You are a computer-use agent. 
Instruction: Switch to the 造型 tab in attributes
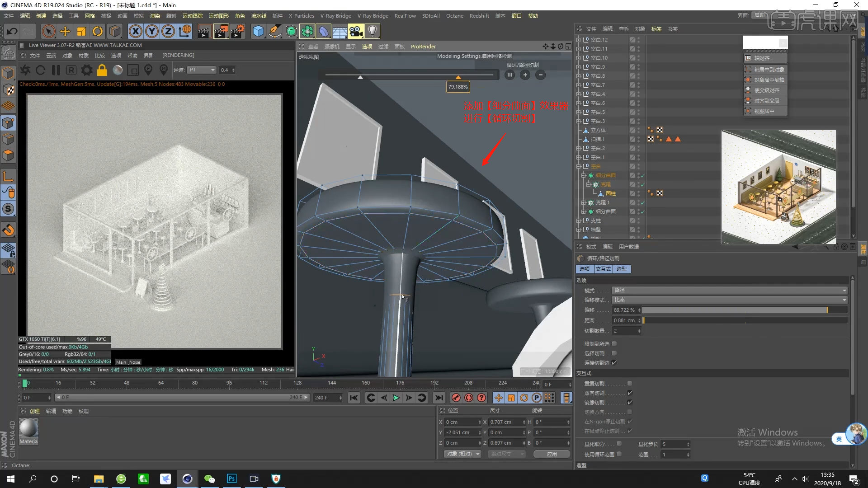[622, 269]
